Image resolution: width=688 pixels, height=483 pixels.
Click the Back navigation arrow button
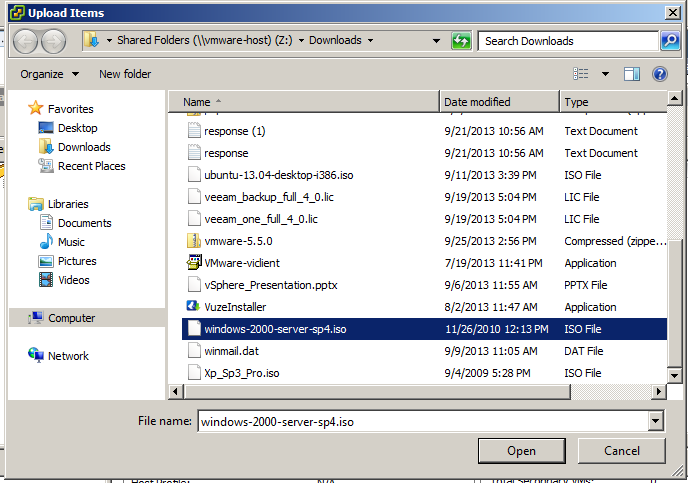[x=25, y=42]
